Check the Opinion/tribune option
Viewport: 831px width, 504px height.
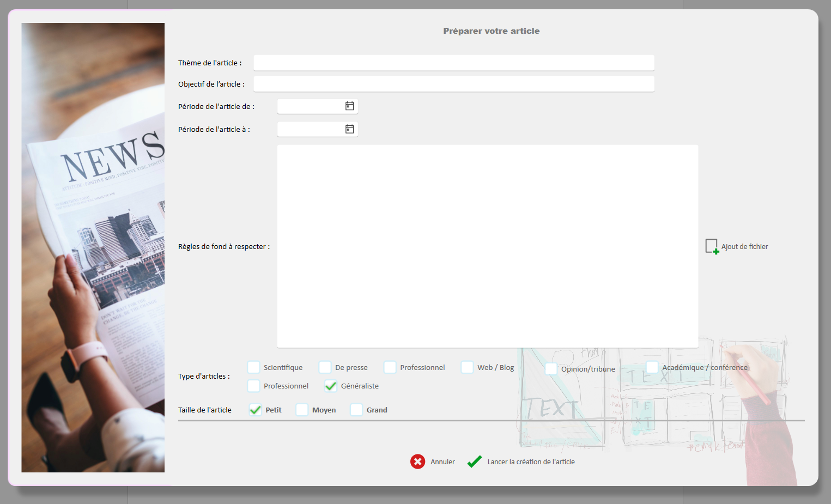coord(551,369)
